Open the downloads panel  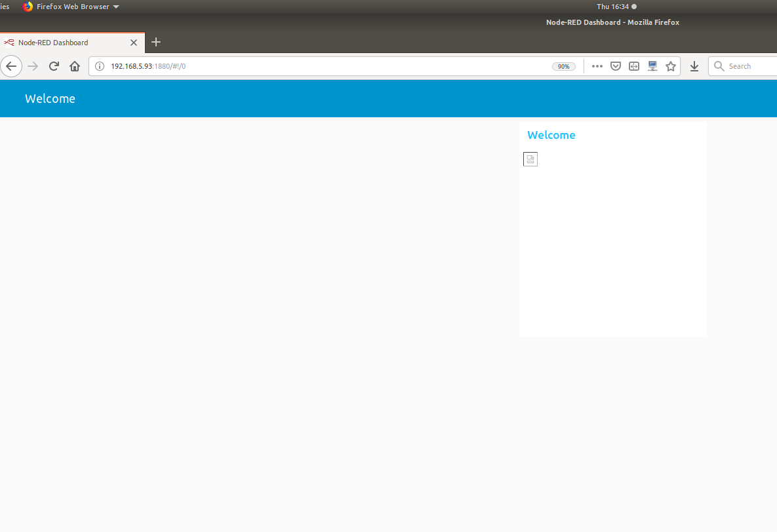[694, 66]
